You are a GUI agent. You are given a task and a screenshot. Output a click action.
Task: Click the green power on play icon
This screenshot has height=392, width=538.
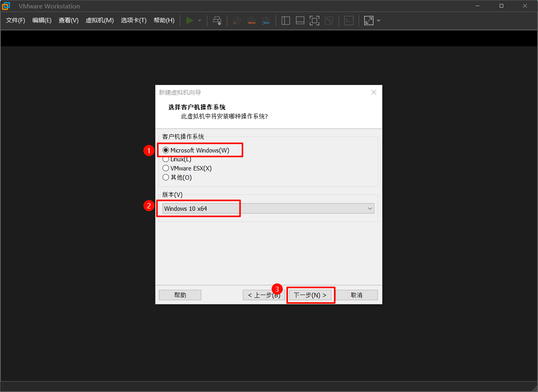[190, 21]
